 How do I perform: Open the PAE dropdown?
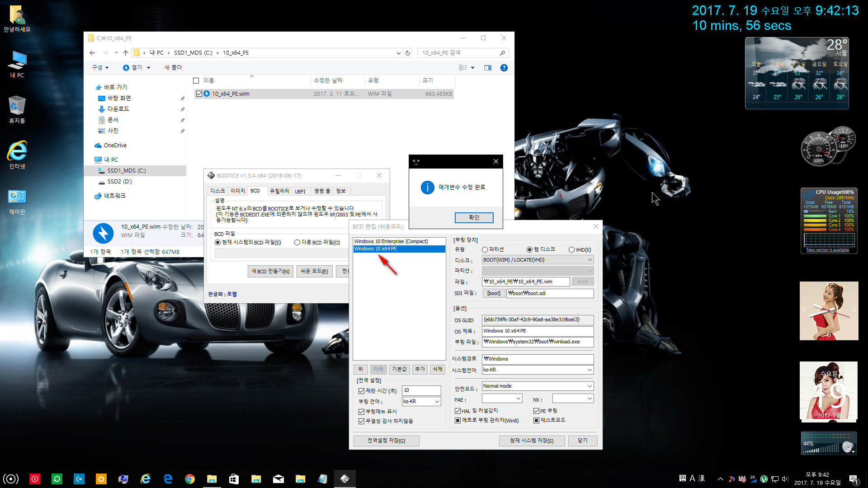[x=502, y=399]
